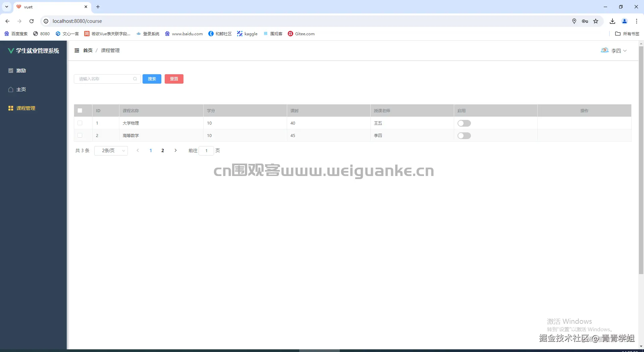This screenshot has width=644, height=352.
Task: Open the Chrome three-dot menu
Action: 637,21
